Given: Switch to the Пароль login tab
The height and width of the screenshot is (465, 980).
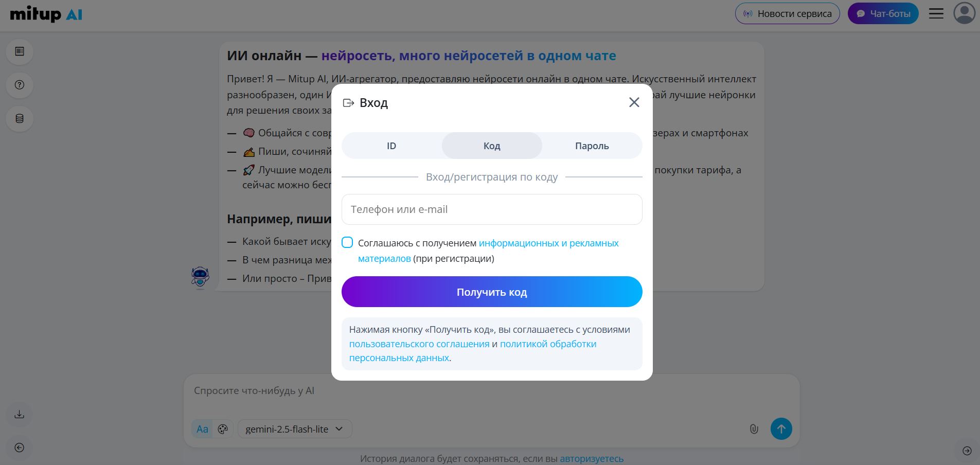Looking at the screenshot, I should (592, 146).
